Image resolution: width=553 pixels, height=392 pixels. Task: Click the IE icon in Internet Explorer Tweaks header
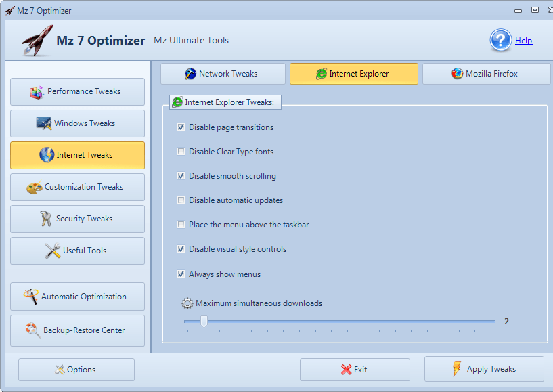177,102
